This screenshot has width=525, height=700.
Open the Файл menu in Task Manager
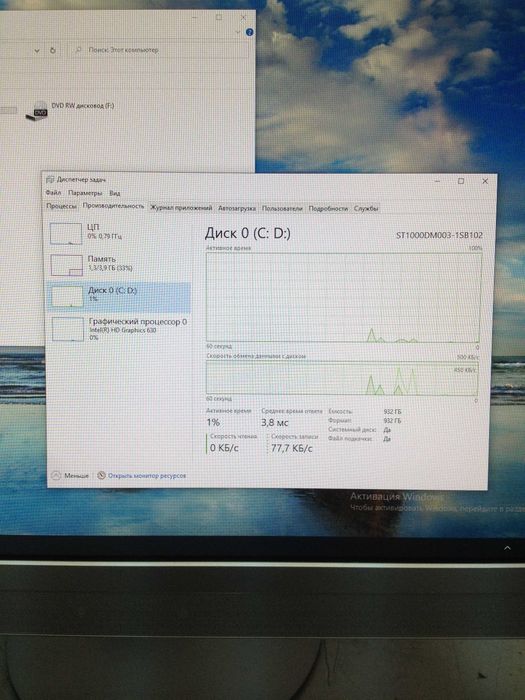53,193
